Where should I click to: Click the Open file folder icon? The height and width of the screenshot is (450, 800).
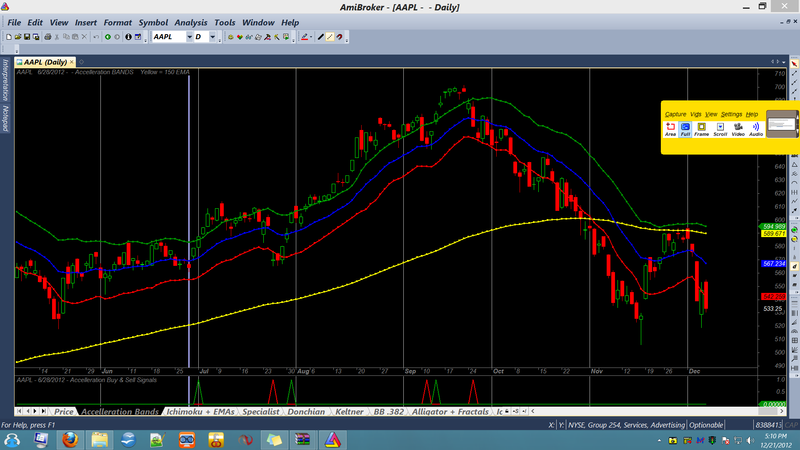point(18,37)
